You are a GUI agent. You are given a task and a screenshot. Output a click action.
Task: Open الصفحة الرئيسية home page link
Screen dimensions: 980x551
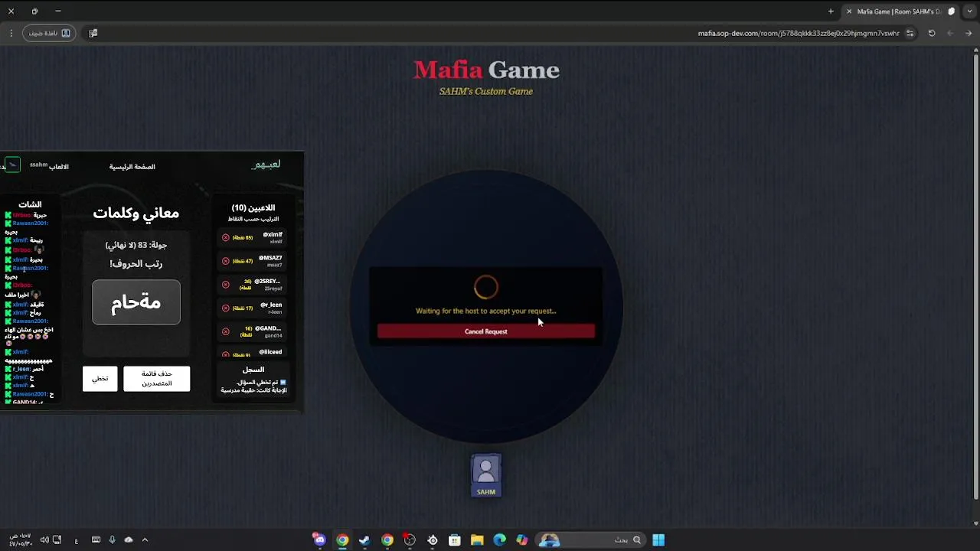click(132, 167)
